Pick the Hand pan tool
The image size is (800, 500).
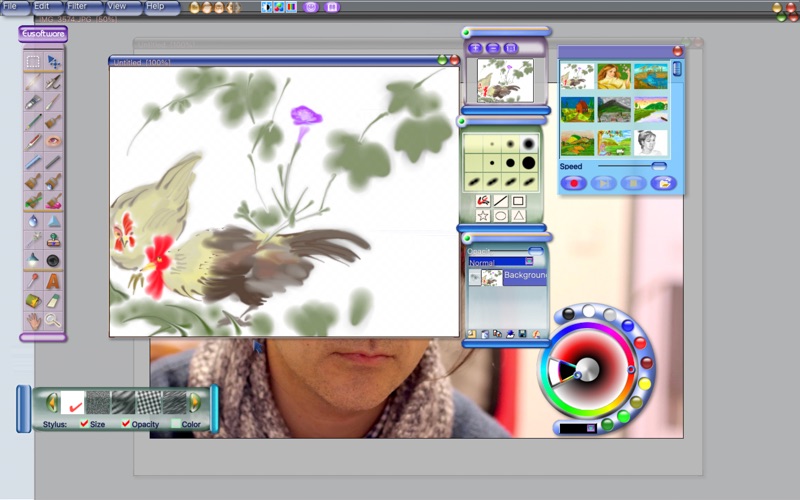[33, 320]
